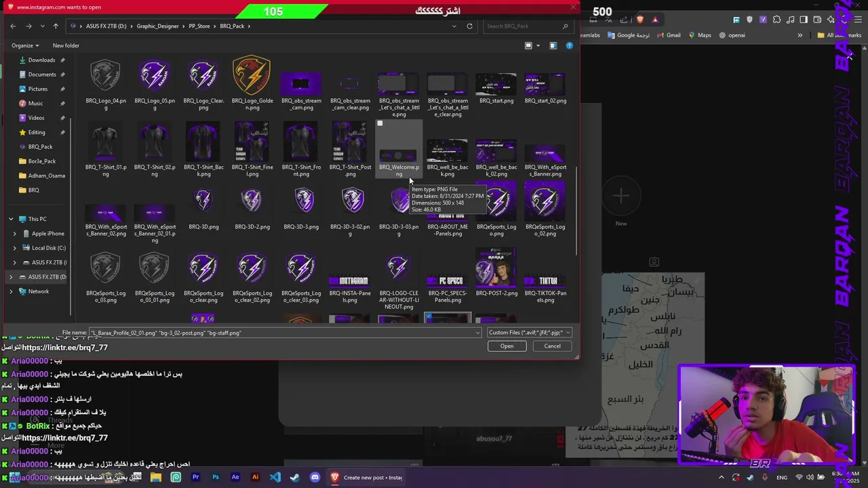Refresh the BRQ_Pack folder listing
The width and height of the screenshot is (868, 488).
(469, 26)
